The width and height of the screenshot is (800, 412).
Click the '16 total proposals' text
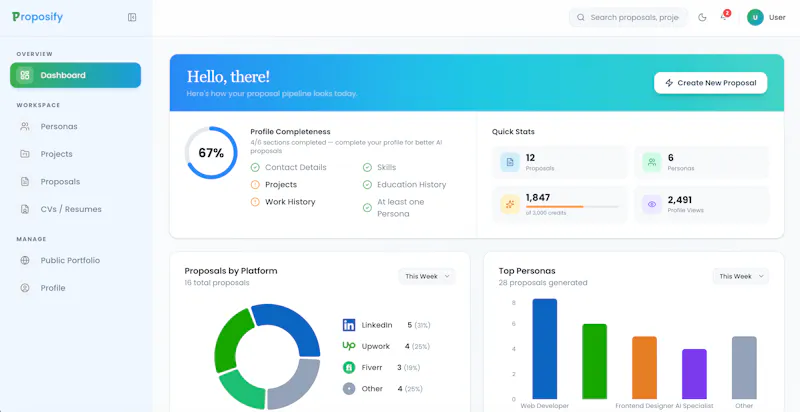[217, 283]
